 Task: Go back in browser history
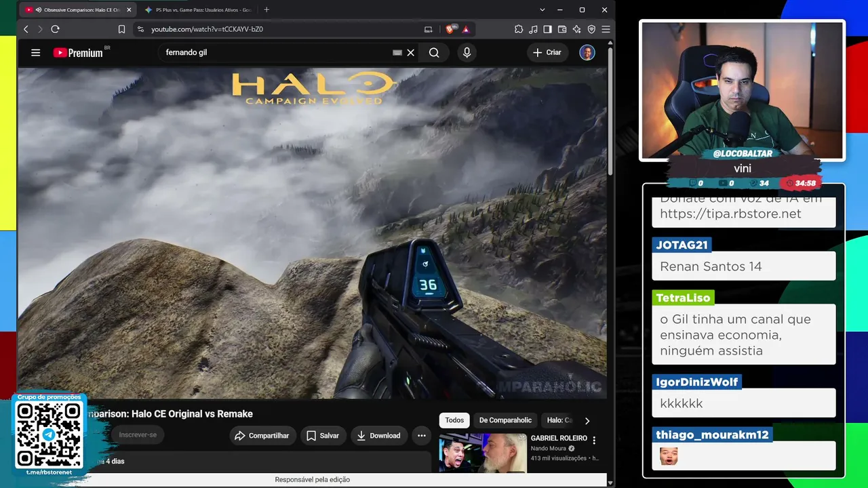[26, 29]
